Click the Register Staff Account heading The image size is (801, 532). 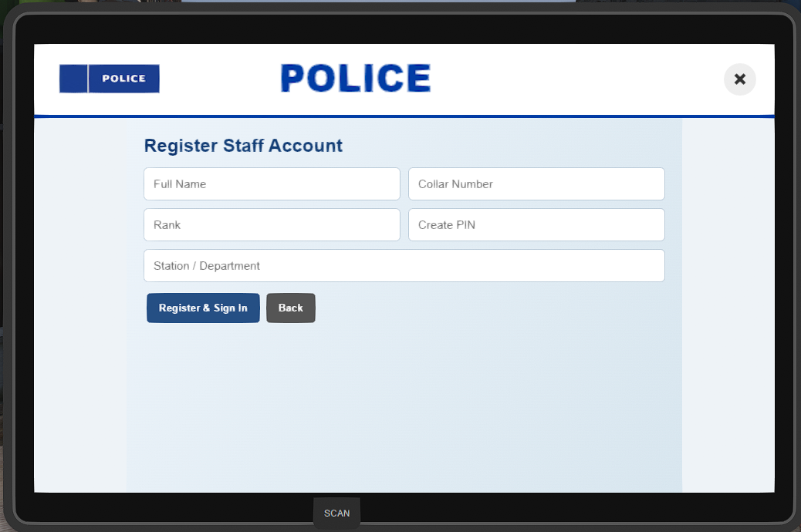[243, 146]
